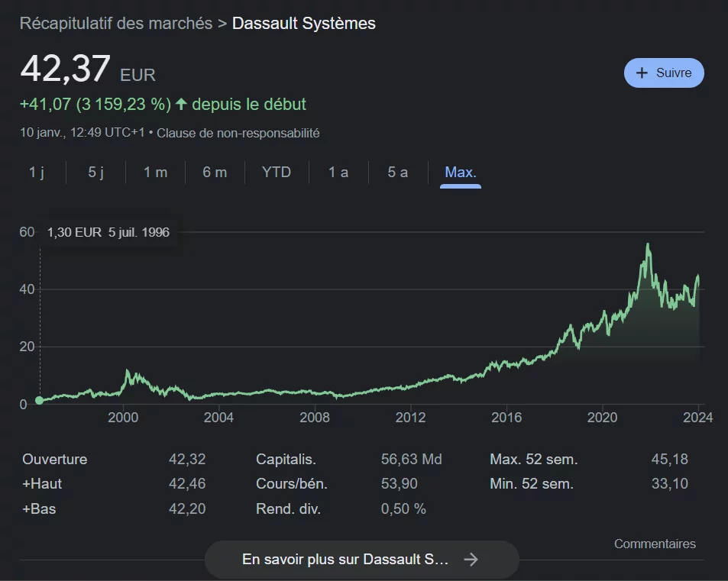This screenshot has height=581, width=728.
Task: Click the 42,37 current price value
Action: click(66, 69)
